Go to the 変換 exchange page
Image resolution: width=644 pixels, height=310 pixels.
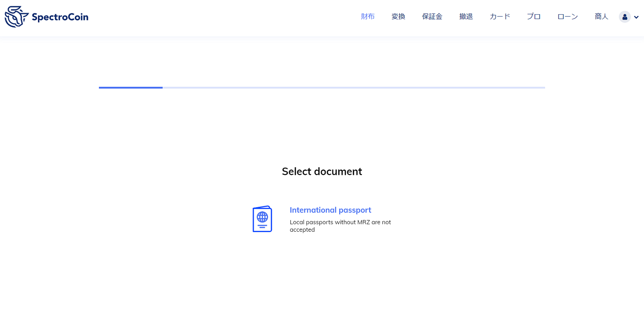tap(398, 17)
